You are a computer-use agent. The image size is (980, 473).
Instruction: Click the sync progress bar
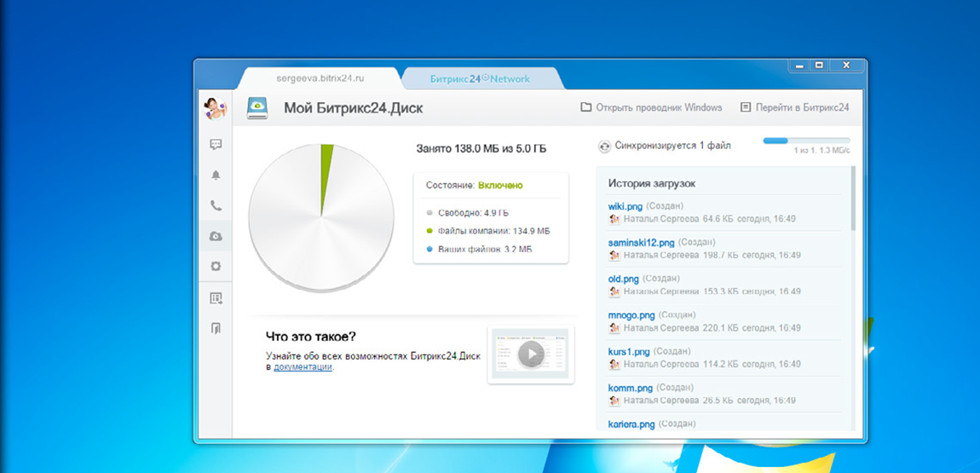click(x=806, y=141)
